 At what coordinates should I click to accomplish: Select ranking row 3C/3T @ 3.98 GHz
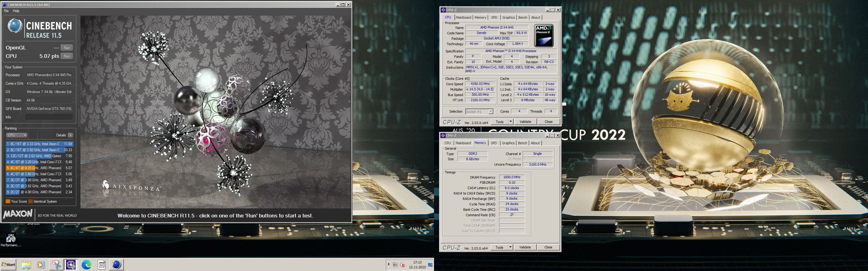pos(39,180)
